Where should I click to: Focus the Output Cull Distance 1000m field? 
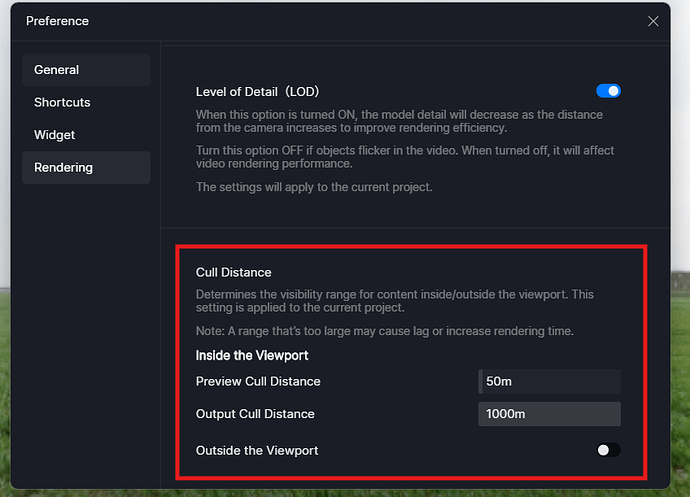(x=549, y=414)
